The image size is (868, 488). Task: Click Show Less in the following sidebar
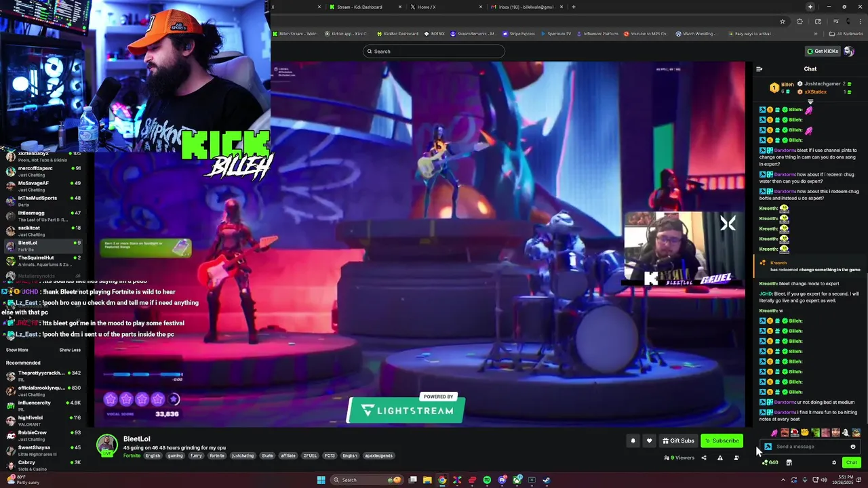[x=70, y=350]
